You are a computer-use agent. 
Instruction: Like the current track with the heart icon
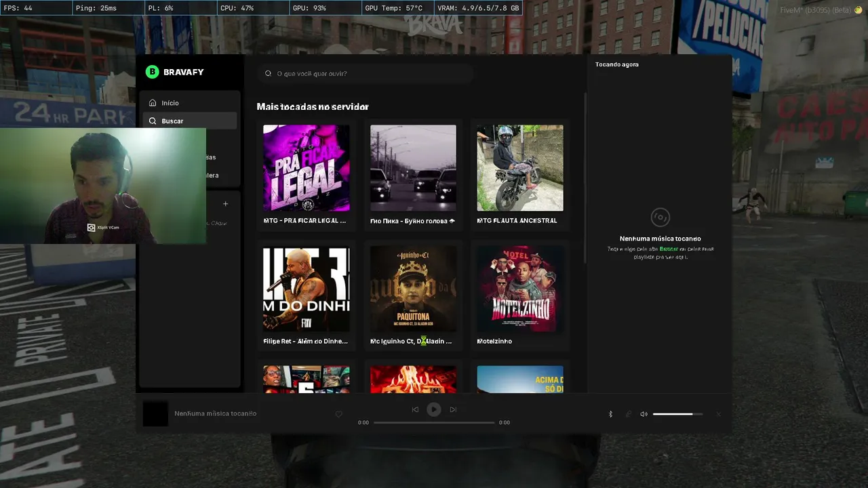[x=339, y=414]
